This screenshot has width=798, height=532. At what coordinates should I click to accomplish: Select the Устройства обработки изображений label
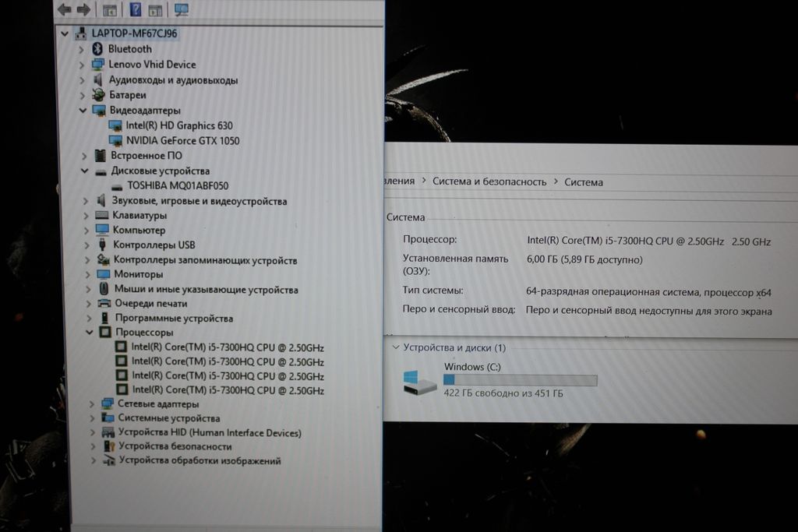[x=199, y=461]
